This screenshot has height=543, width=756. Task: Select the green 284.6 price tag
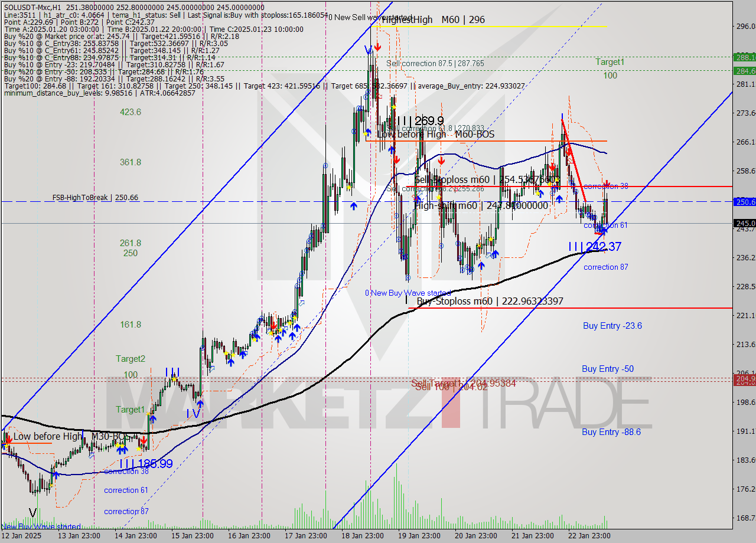(745, 70)
